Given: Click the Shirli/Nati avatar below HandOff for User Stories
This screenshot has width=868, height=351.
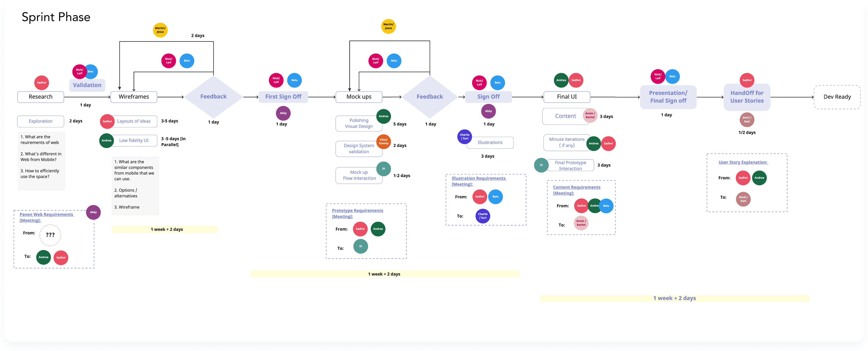Looking at the screenshot, I should [x=747, y=119].
